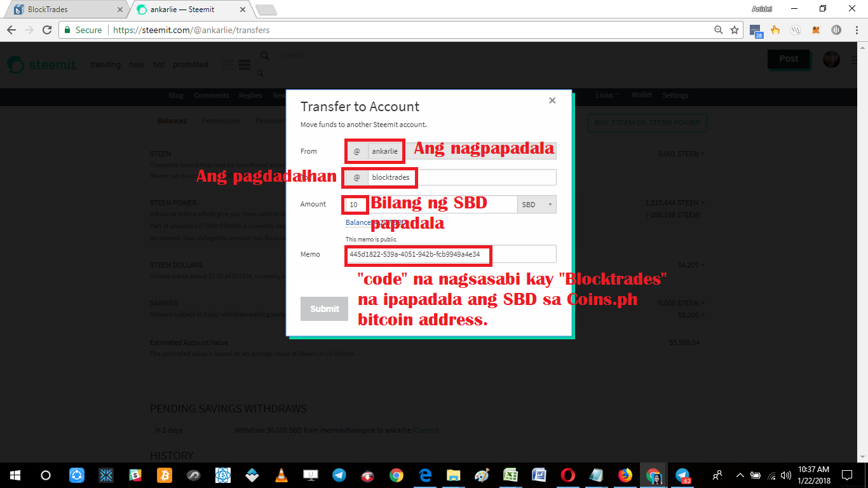Close the Transfer to Account dialog
This screenshot has width=868, height=488.
552,100
